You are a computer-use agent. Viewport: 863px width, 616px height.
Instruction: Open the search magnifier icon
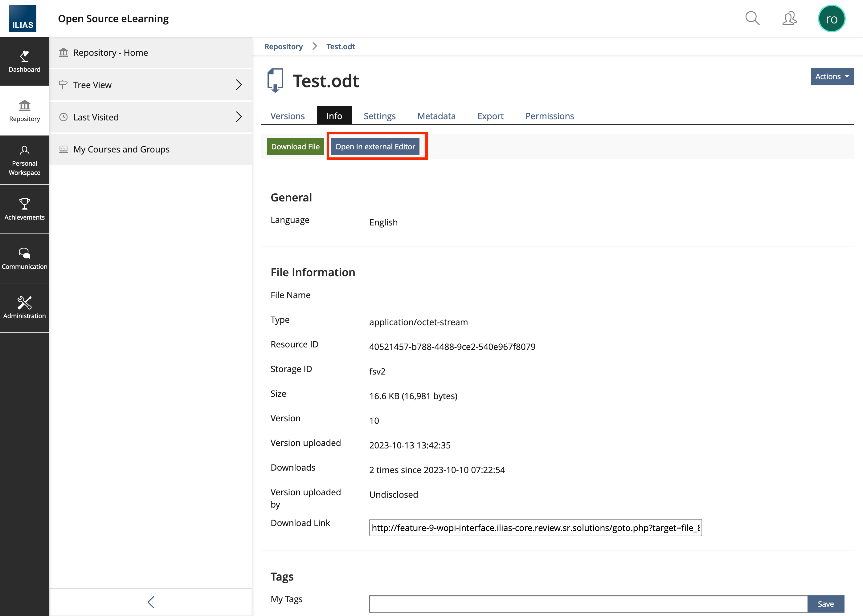(x=752, y=18)
